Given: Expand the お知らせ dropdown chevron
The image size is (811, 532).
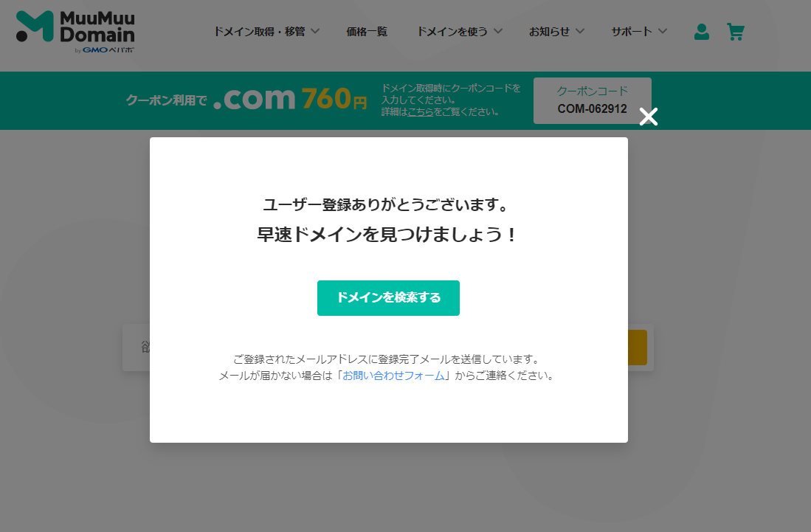Looking at the screenshot, I should point(581,32).
